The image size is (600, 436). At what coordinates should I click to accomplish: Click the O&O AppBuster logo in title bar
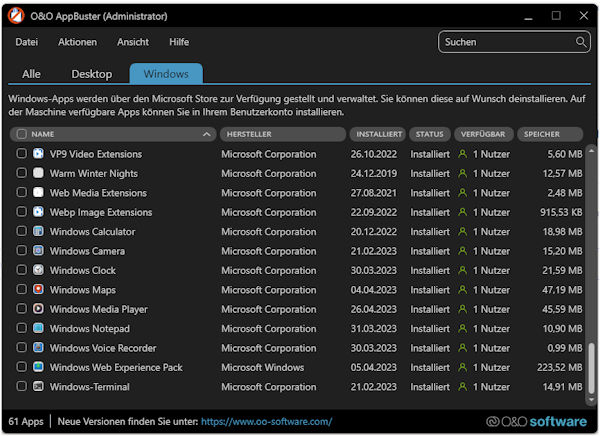16,16
